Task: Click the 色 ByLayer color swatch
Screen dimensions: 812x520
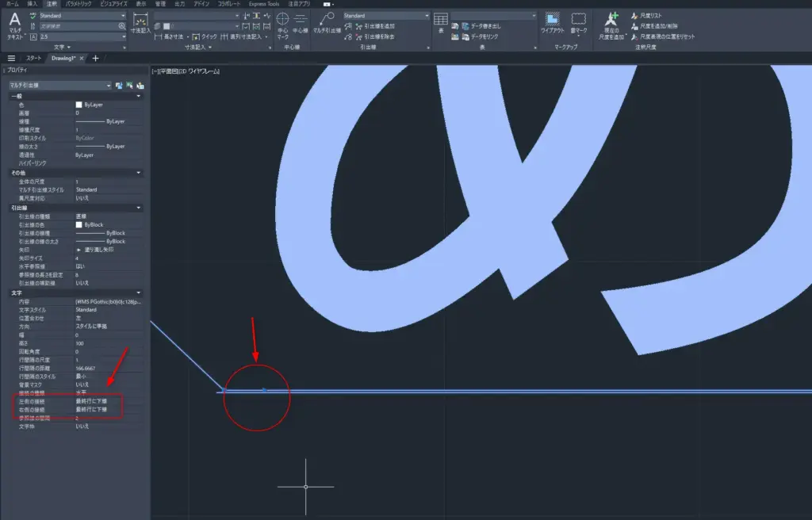Action: [x=79, y=105]
